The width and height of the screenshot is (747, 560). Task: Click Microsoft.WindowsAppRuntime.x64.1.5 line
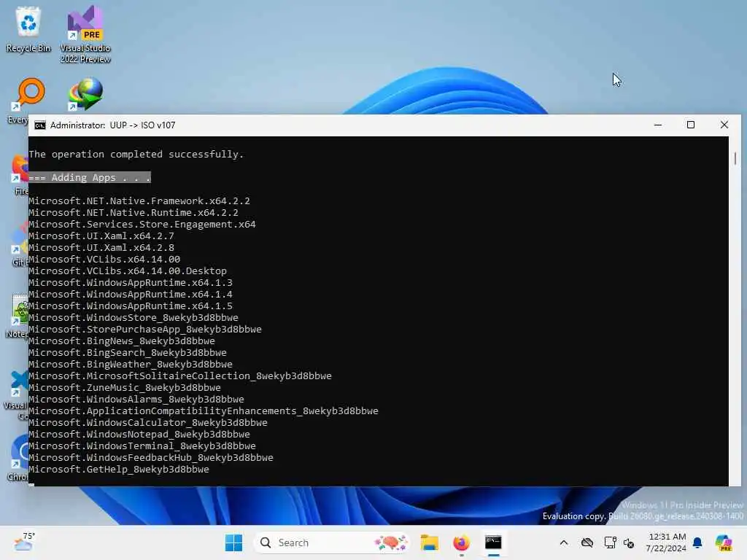(131, 306)
